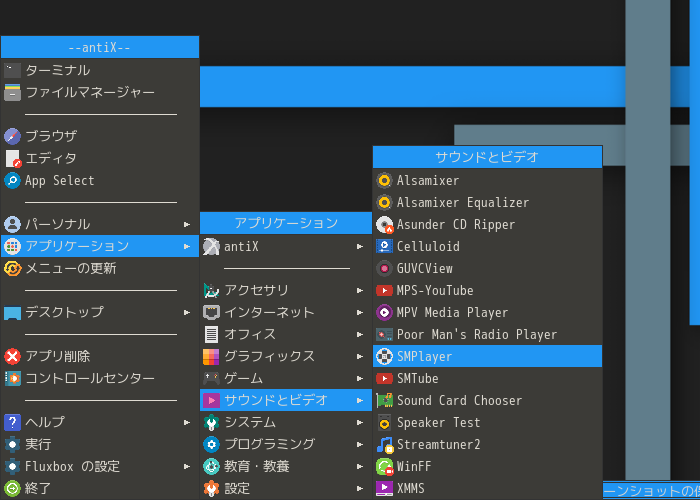Screen dimensions: 700x500
Task: Open the ゲーム menu entry
Action: click(286, 379)
